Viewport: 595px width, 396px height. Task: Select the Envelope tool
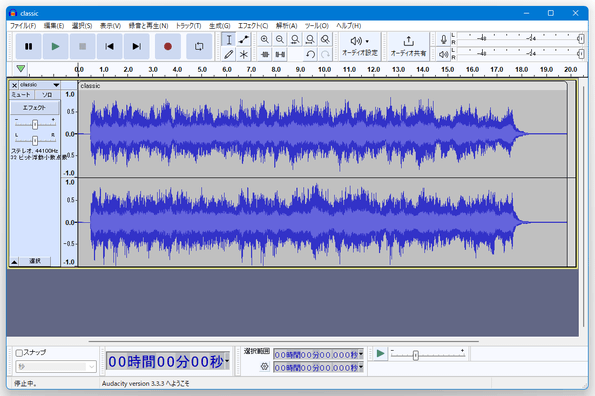click(244, 39)
